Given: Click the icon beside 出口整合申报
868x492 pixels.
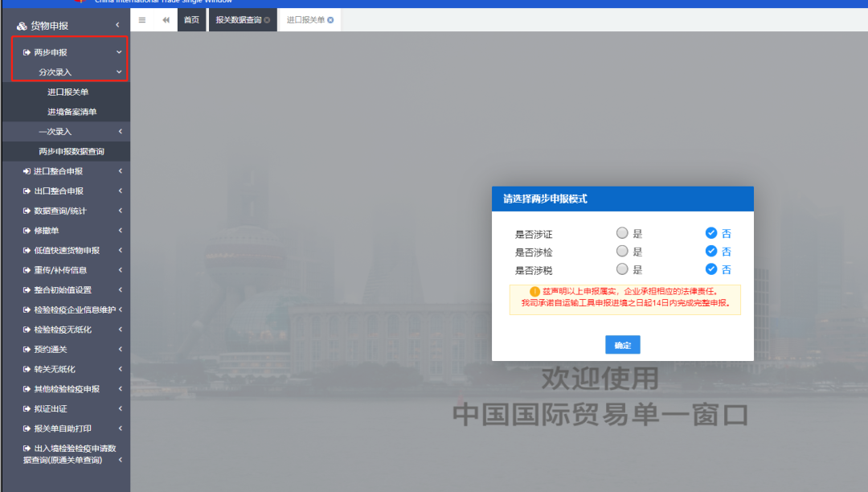Looking at the screenshot, I should [27, 191].
